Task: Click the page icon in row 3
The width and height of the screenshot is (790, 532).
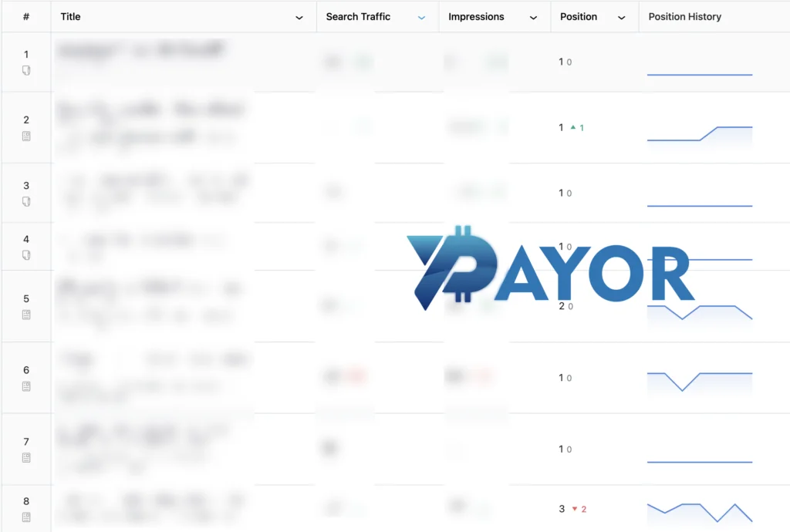Action: (x=26, y=202)
